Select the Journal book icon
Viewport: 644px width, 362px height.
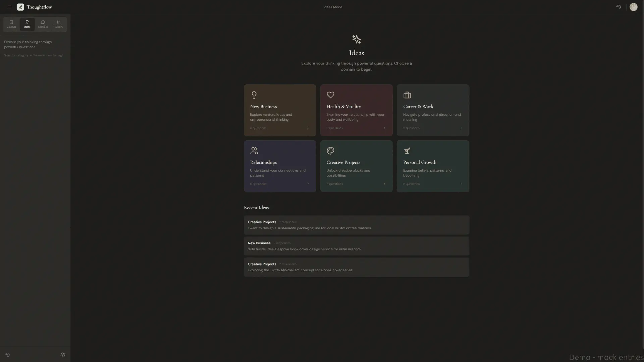[x=11, y=22]
